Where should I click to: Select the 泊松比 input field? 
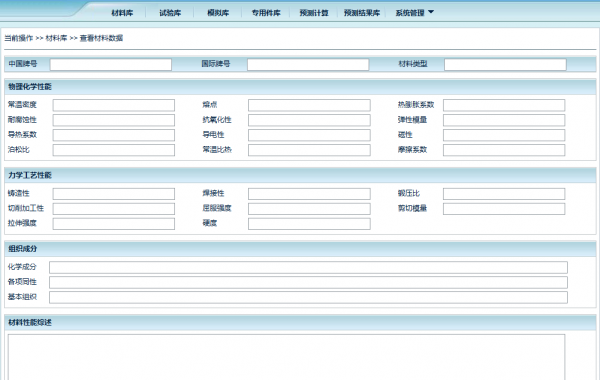coord(114,150)
